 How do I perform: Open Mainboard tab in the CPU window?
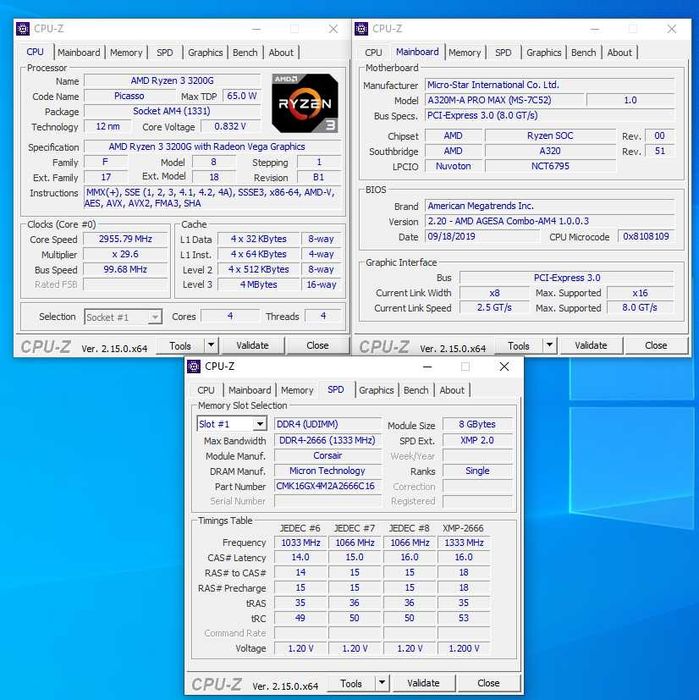click(x=79, y=53)
